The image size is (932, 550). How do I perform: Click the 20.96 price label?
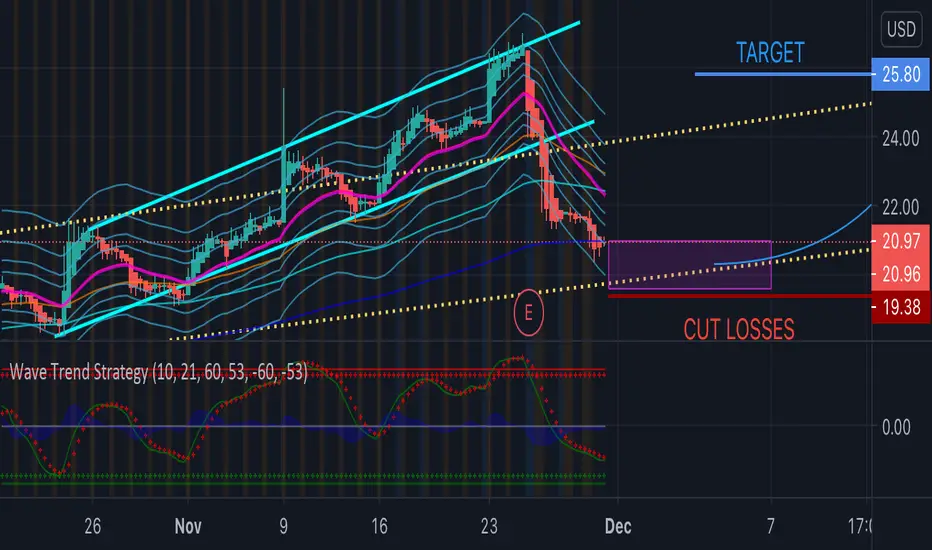click(x=900, y=274)
